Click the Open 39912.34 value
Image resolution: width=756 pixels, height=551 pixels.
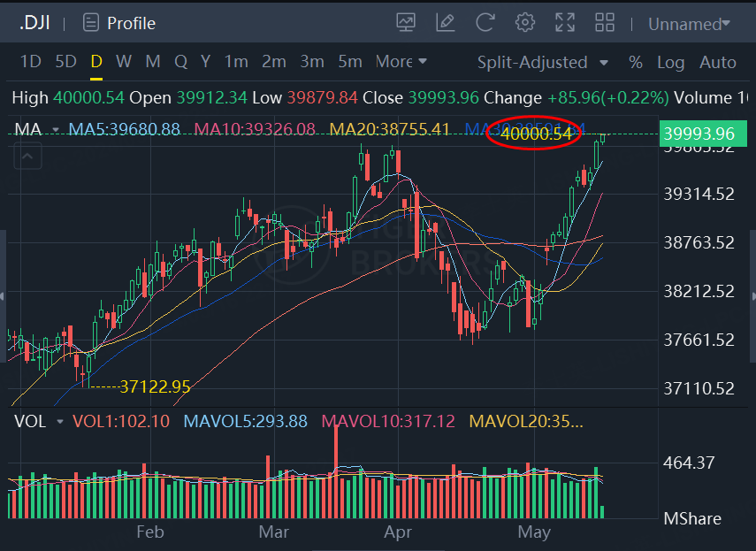[211, 98]
